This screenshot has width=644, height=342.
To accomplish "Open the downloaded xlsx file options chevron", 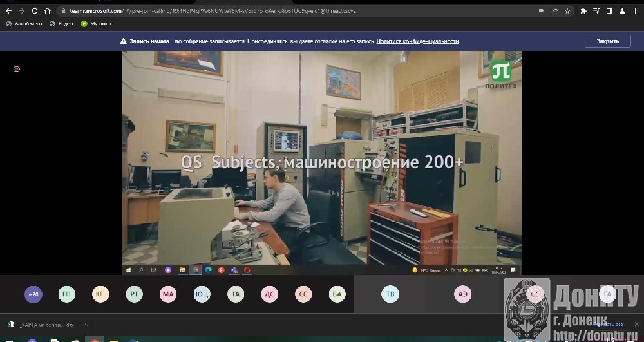I will tap(85, 325).
